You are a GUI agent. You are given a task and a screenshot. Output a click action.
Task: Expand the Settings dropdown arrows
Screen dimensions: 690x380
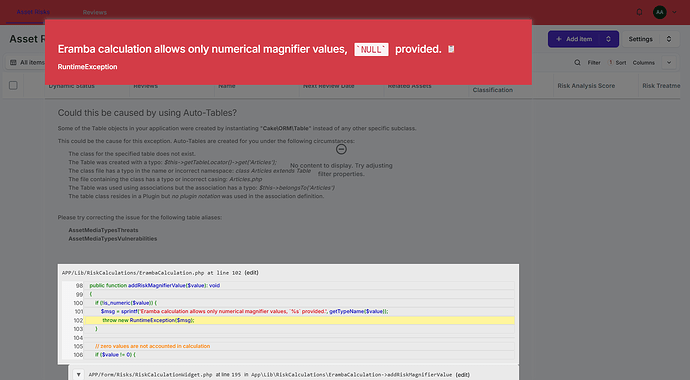tap(669, 39)
